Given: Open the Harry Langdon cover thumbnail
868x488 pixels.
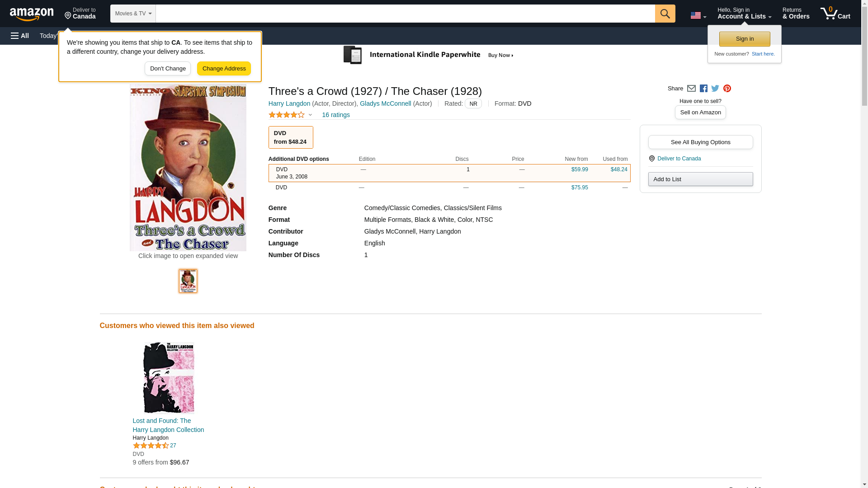Looking at the screenshot, I should (x=188, y=281).
